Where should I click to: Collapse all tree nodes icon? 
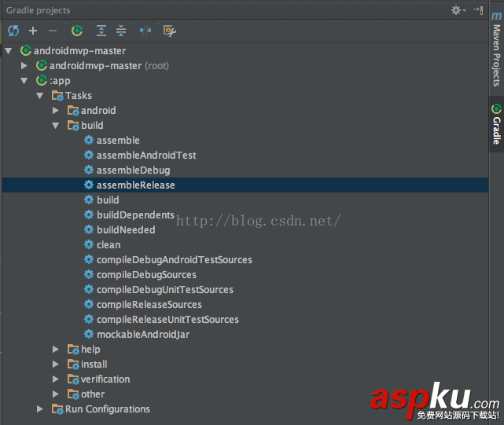coord(121,31)
